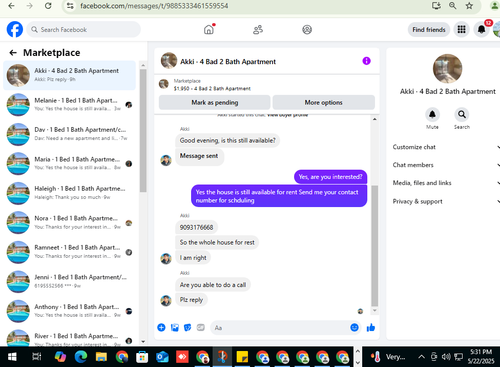Screen dimensions: 500x367
Task: Mute the conversation with bell icon
Action: [432, 115]
